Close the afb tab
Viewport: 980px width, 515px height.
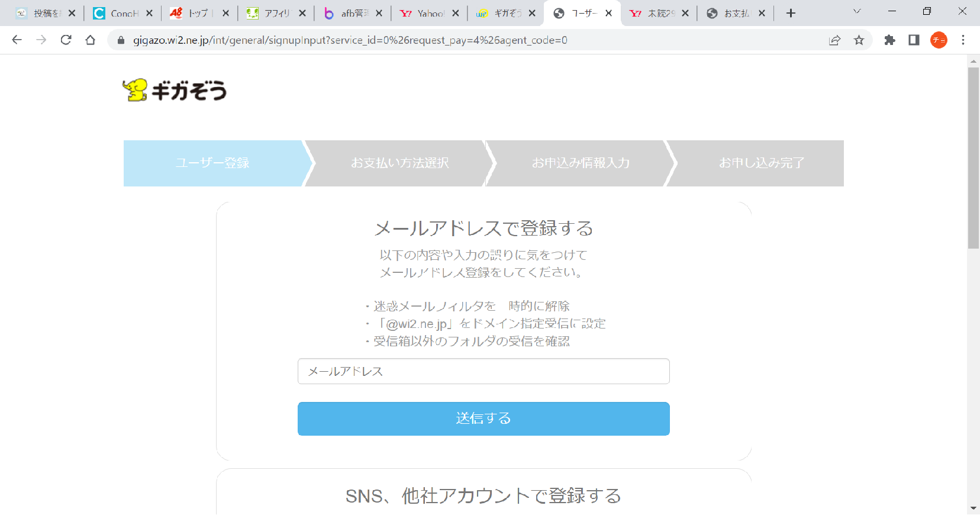(379, 13)
